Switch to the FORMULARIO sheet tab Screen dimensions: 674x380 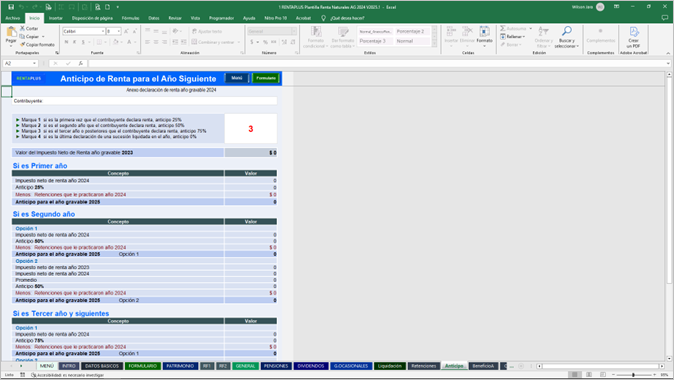point(143,366)
